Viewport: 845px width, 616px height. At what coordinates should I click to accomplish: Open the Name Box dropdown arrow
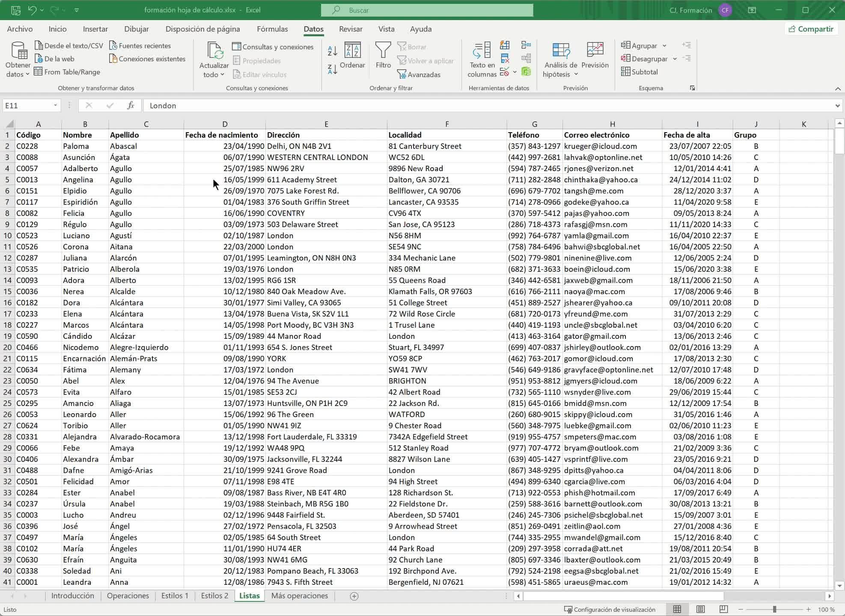[55, 106]
